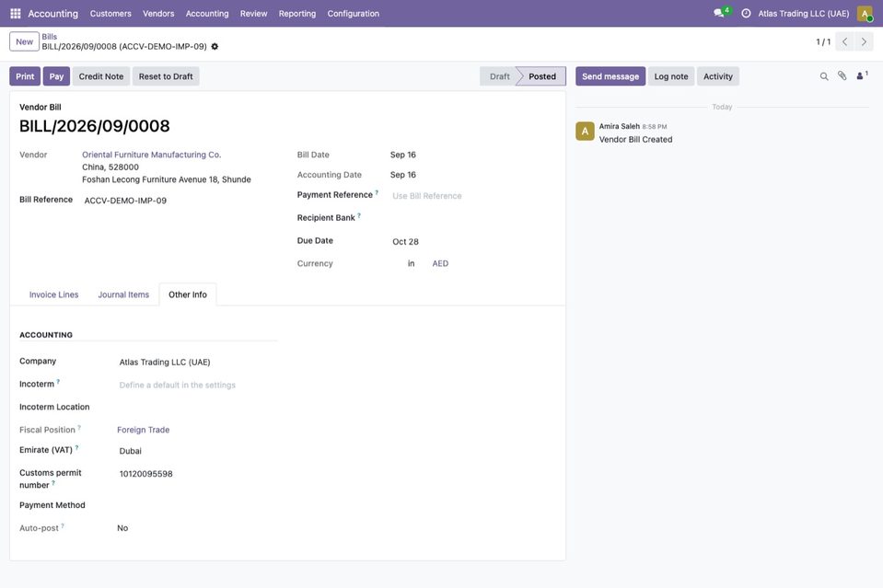Go to the next record arrow
Screen dimensions: 883x588
pyautogui.click(x=864, y=41)
